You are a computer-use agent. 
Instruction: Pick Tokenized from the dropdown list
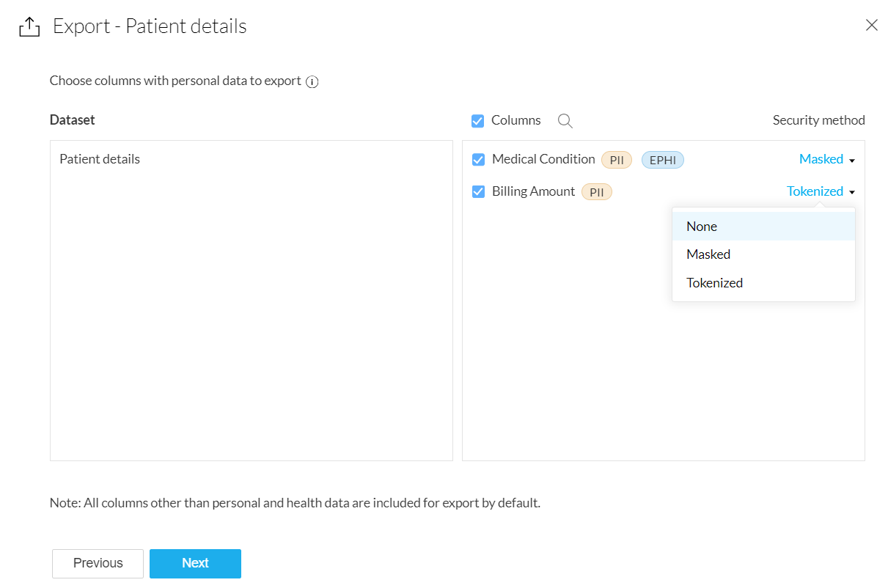click(x=714, y=283)
